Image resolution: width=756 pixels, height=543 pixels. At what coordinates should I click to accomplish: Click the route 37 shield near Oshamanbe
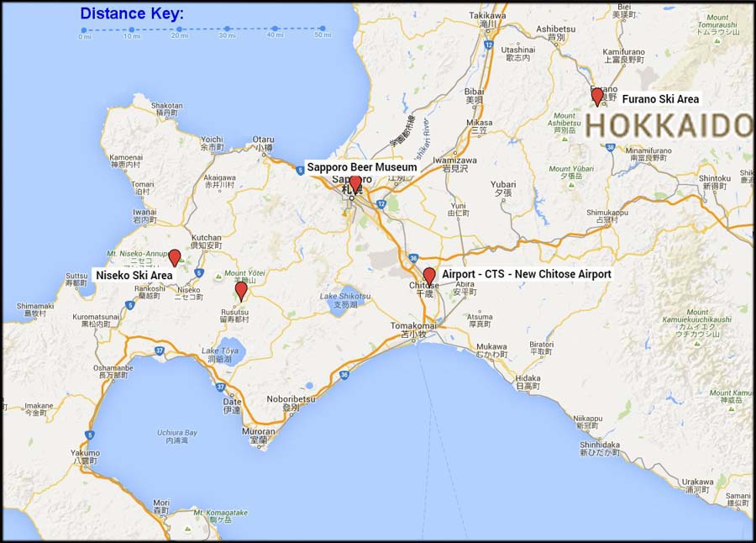[159, 351]
